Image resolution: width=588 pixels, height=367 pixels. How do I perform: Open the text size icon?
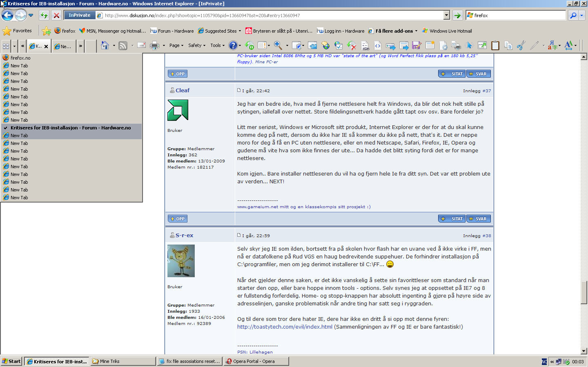click(568, 45)
